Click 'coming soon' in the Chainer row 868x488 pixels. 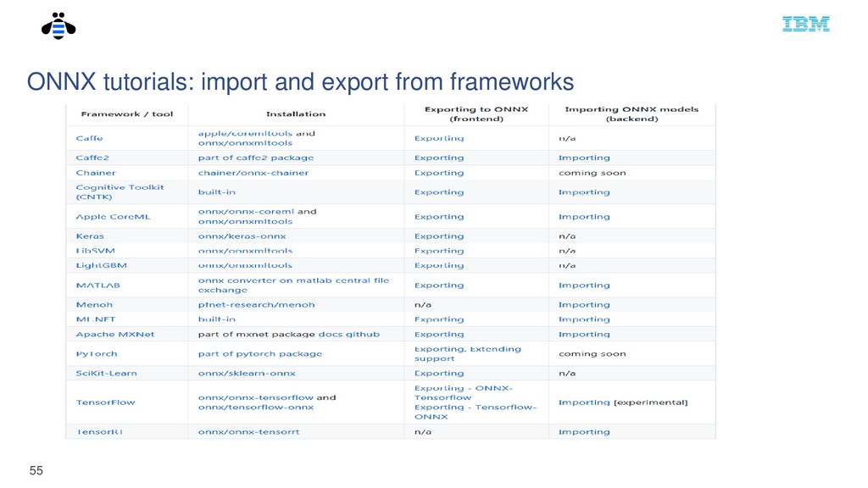tap(593, 173)
